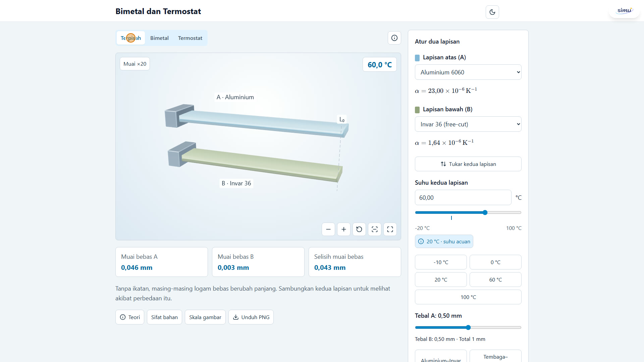Viewport: 644px width, 362px height.
Task: Open the Lapisan atas material dropdown
Action: tap(468, 72)
